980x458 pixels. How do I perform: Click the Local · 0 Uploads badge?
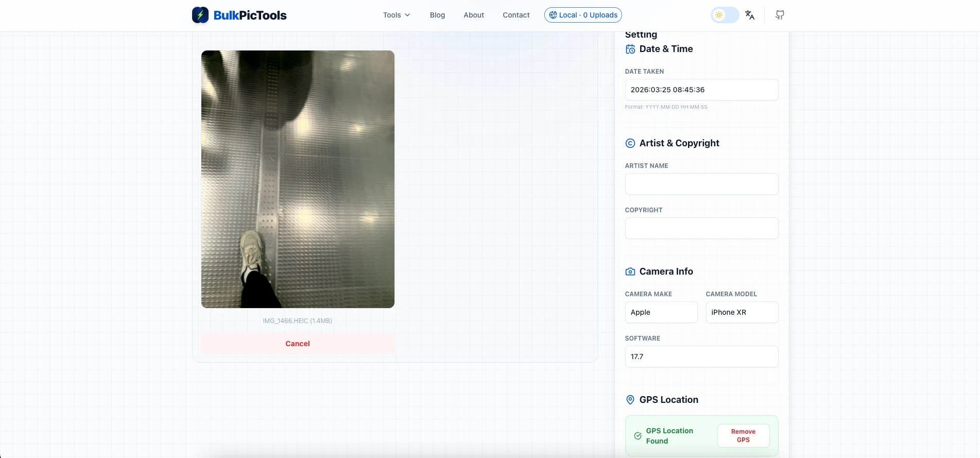[583, 15]
